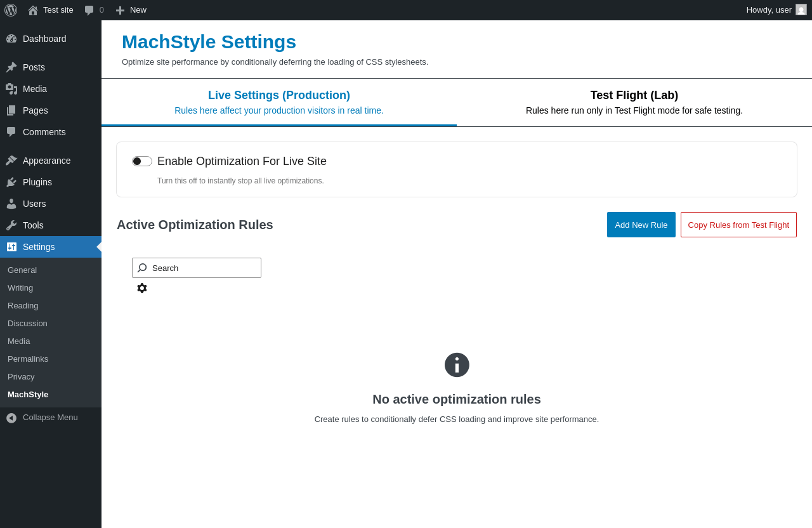The image size is (812, 528).
Task: Select Live Settings (Production) tab
Action: [x=279, y=102]
